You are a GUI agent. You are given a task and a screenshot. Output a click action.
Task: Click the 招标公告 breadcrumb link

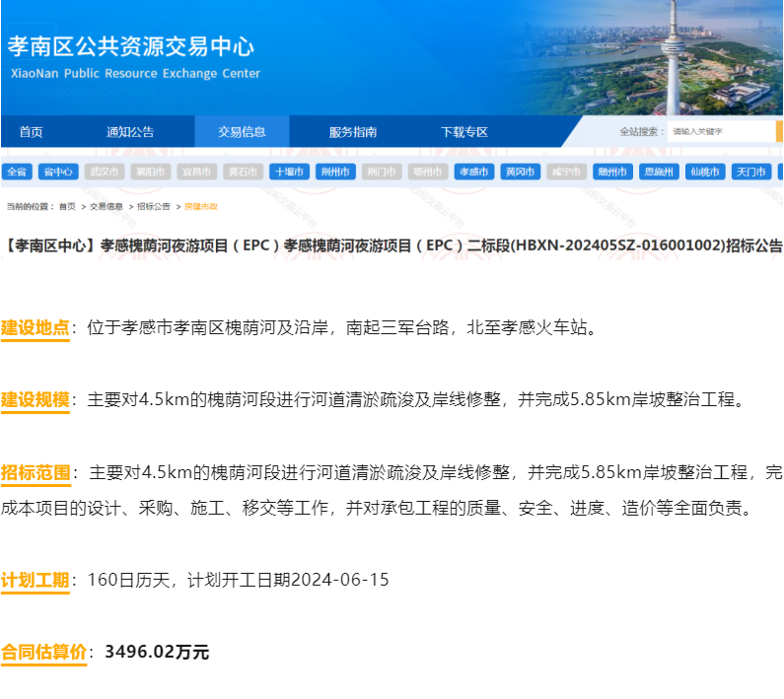[154, 207]
